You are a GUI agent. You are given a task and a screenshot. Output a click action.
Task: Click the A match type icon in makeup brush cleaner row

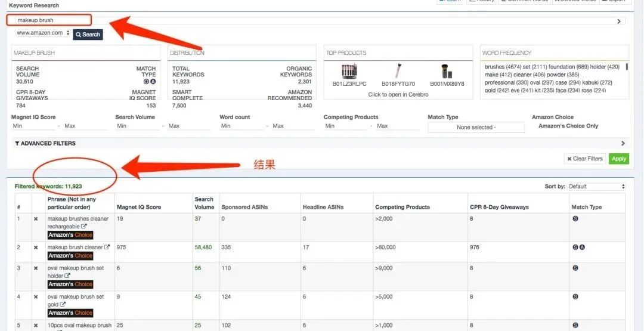(582, 248)
